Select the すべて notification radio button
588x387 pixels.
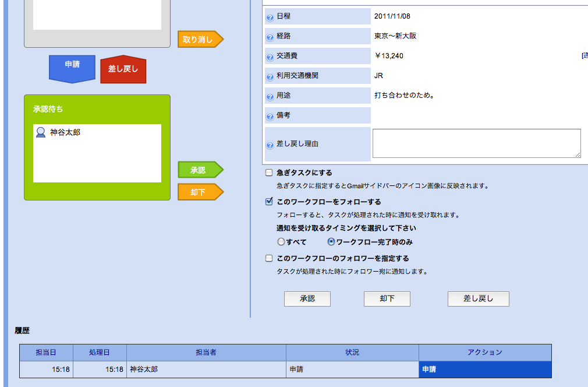coord(281,241)
